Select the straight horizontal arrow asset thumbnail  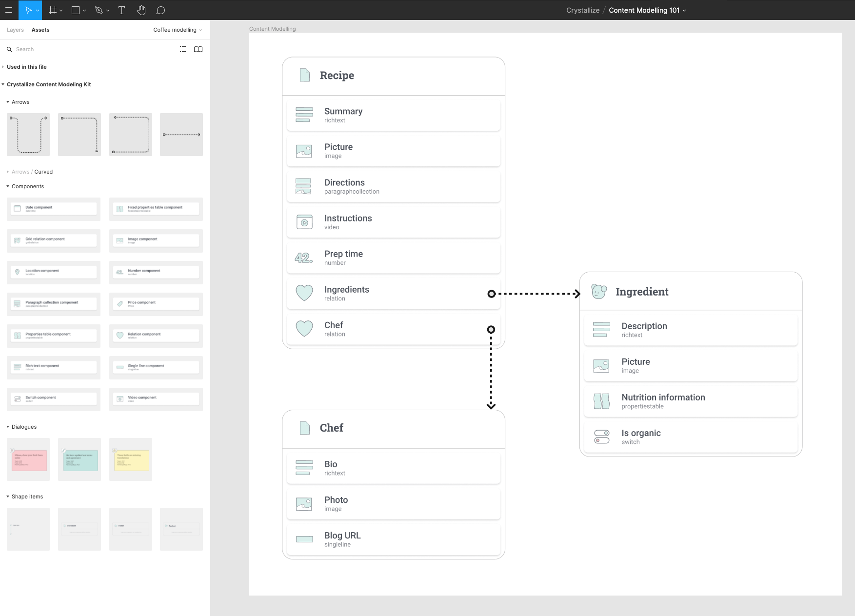(x=181, y=135)
